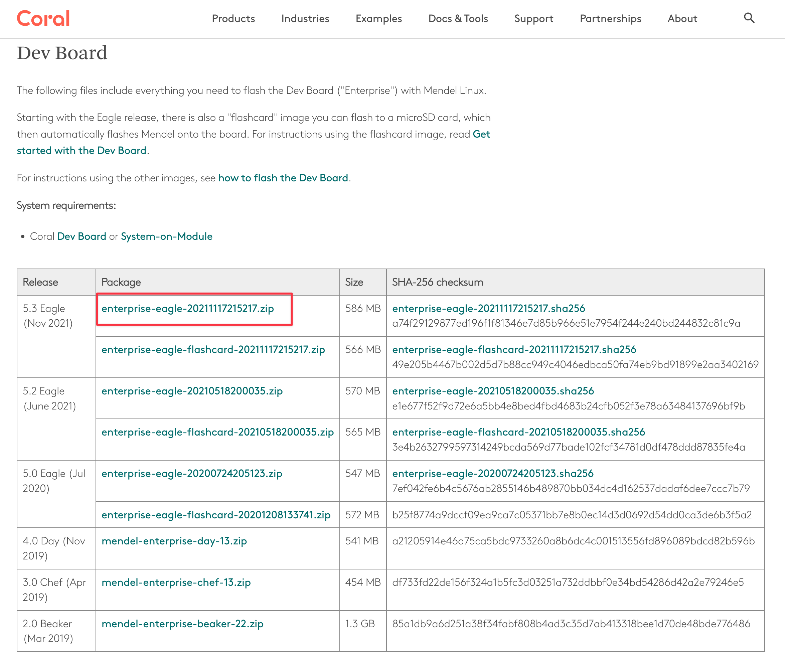Download mendel-enterprise-day-13.zip

click(174, 541)
